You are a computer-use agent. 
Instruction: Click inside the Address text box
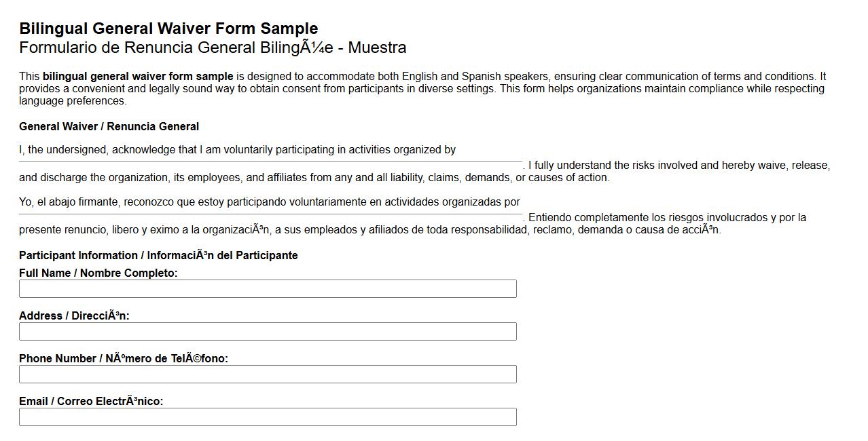tap(268, 331)
